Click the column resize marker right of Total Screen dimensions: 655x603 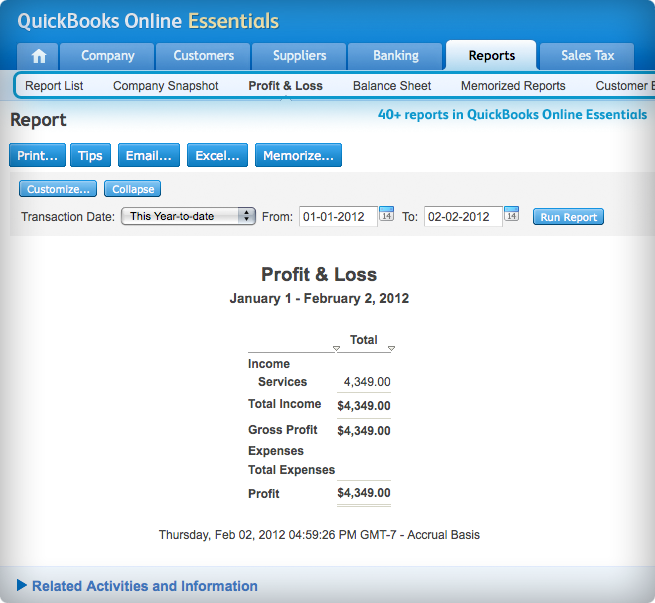[x=391, y=348]
